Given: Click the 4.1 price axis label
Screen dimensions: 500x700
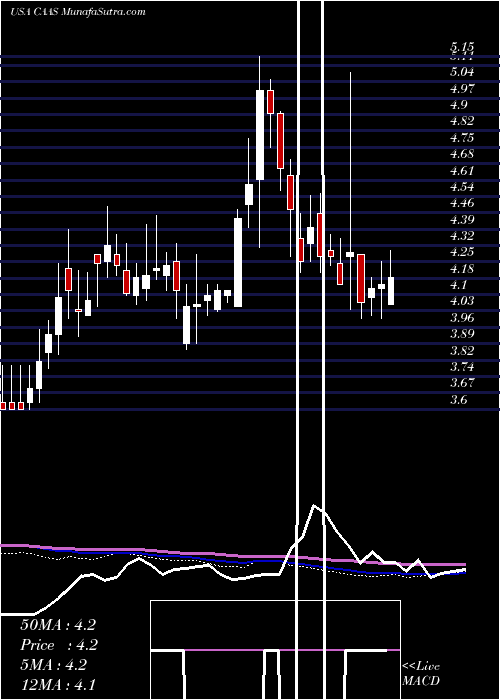Looking at the screenshot, I should [x=459, y=284].
